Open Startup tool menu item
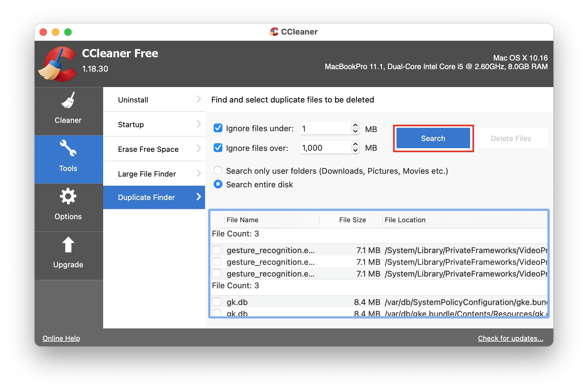 (154, 124)
